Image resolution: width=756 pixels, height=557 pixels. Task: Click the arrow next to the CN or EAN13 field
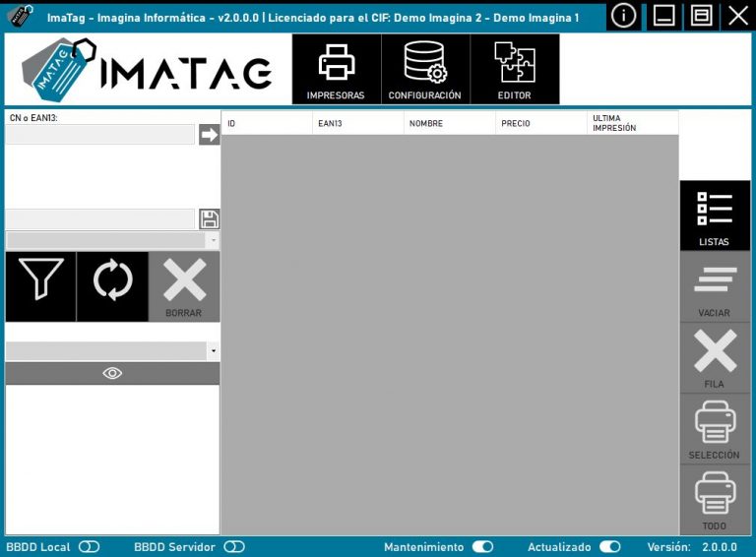(x=210, y=135)
